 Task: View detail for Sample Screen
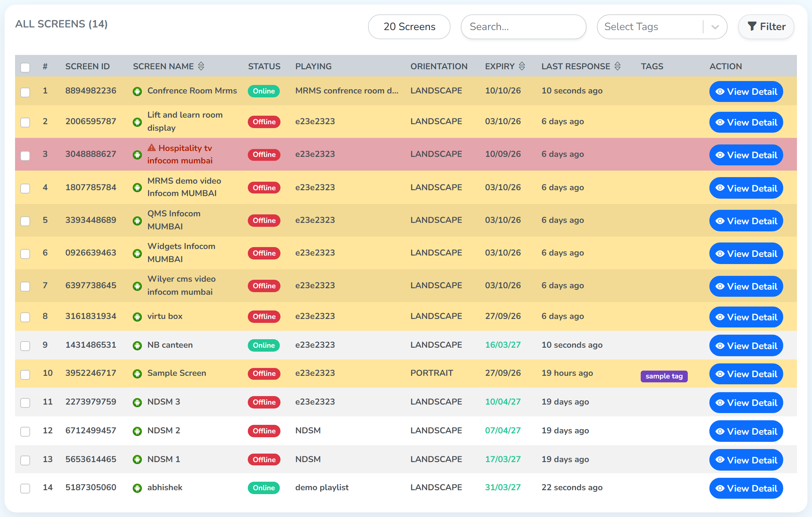[746, 374]
